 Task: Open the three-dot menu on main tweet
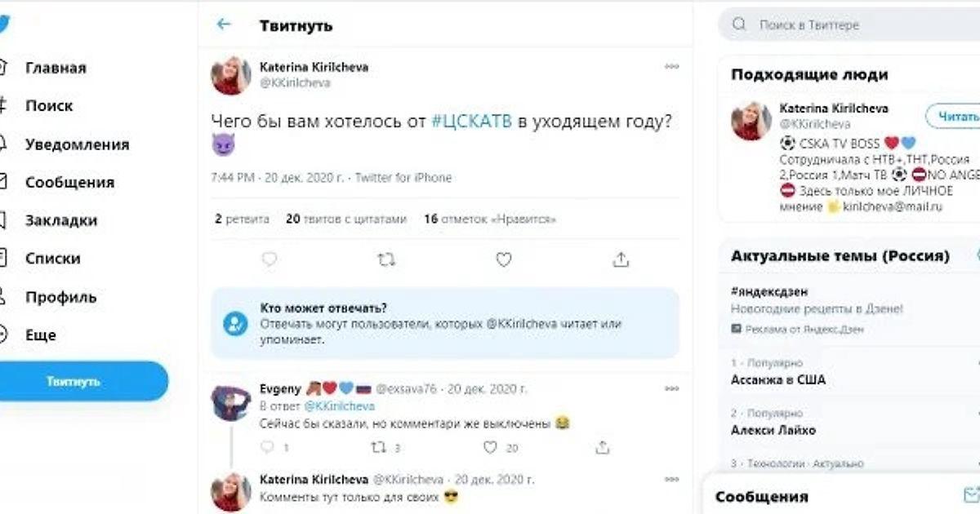coord(672,67)
